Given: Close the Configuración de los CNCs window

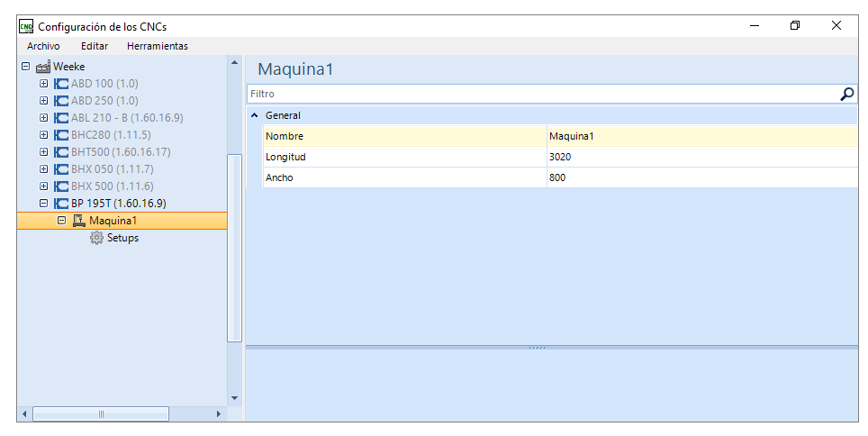Looking at the screenshot, I should (x=836, y=25).
